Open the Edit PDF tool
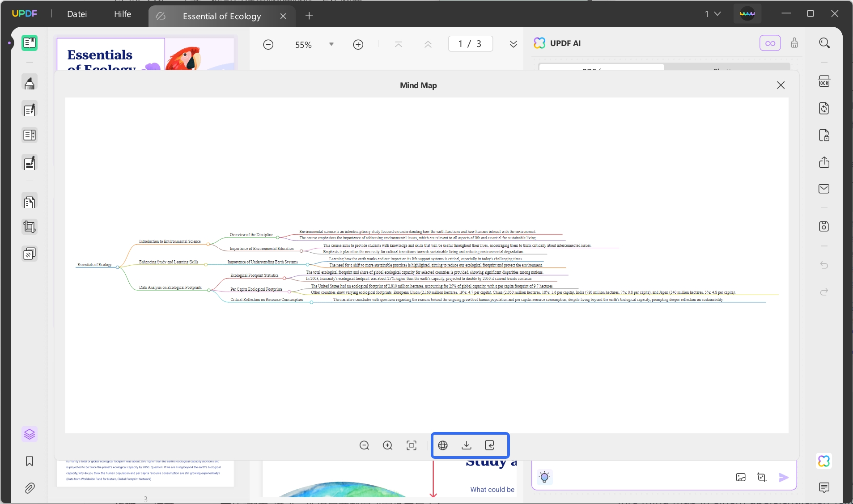 tap(30, 110)
